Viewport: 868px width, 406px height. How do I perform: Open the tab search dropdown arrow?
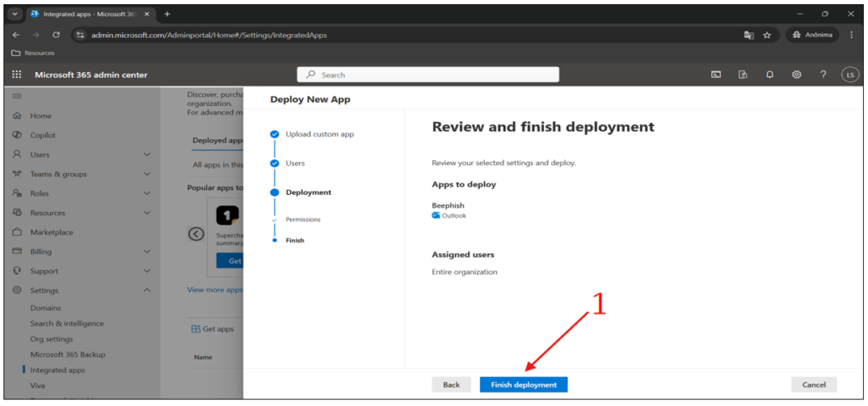pos(15,14)
